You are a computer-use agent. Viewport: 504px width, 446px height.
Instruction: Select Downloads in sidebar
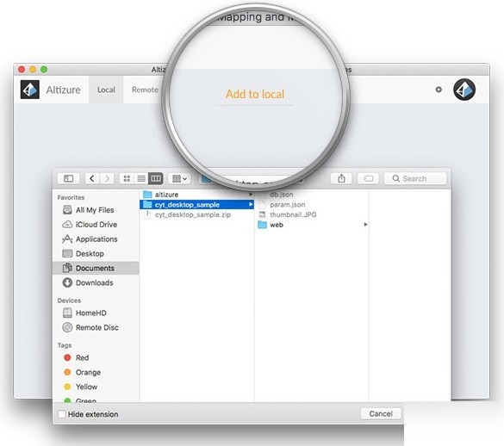coord(96,282)
